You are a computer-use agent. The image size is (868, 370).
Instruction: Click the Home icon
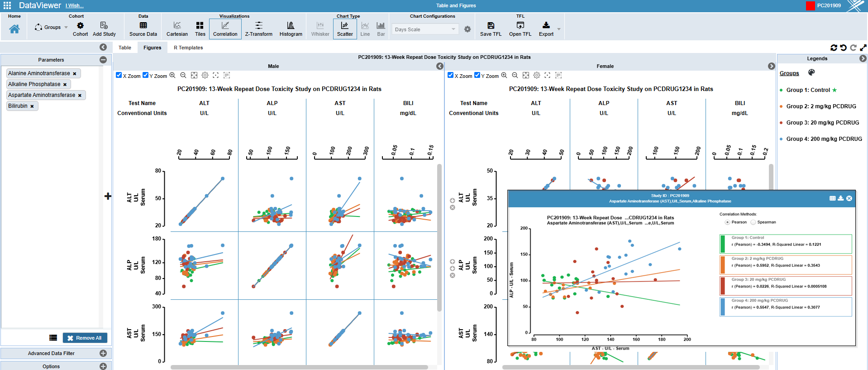[x=14, y=29]
